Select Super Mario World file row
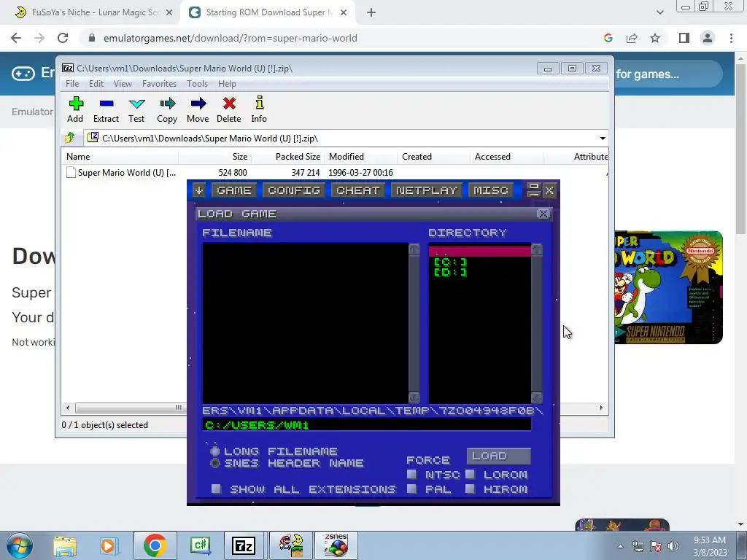 point(334,172)
